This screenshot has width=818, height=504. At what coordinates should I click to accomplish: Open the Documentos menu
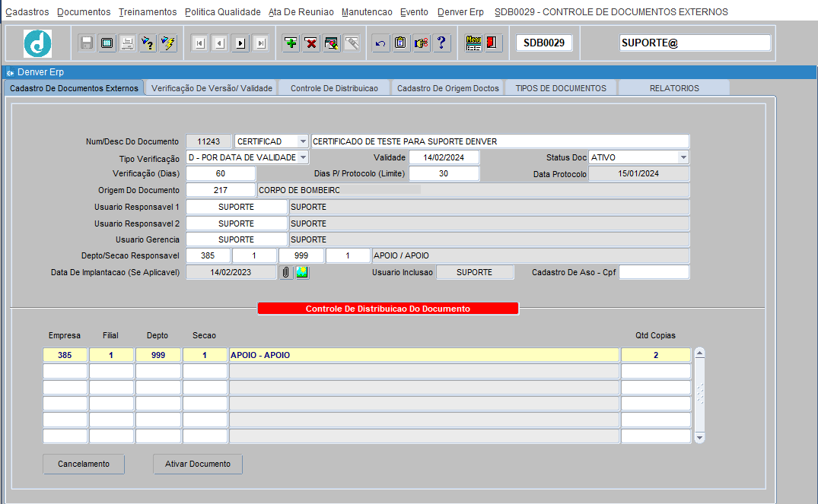(x=84, y=12)
